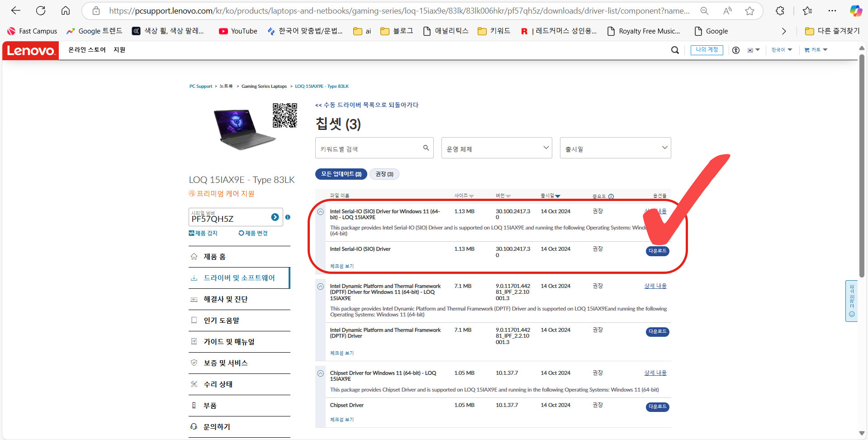Open favorites list icon
The height and width of the screenshot is (440, 868).
pos(807,10)
